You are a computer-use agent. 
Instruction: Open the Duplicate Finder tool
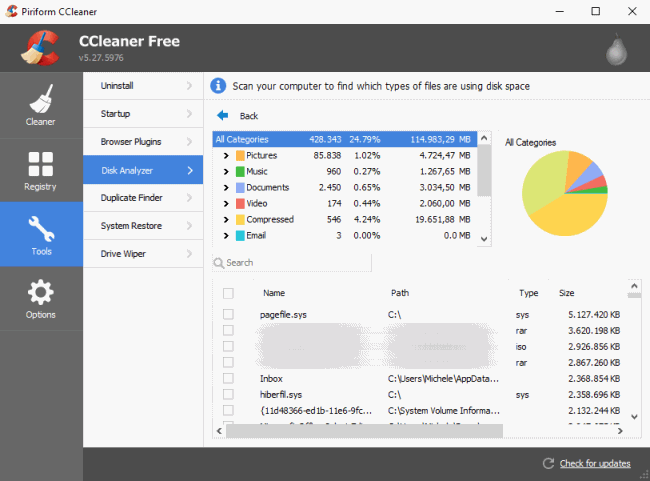[143, 198]
